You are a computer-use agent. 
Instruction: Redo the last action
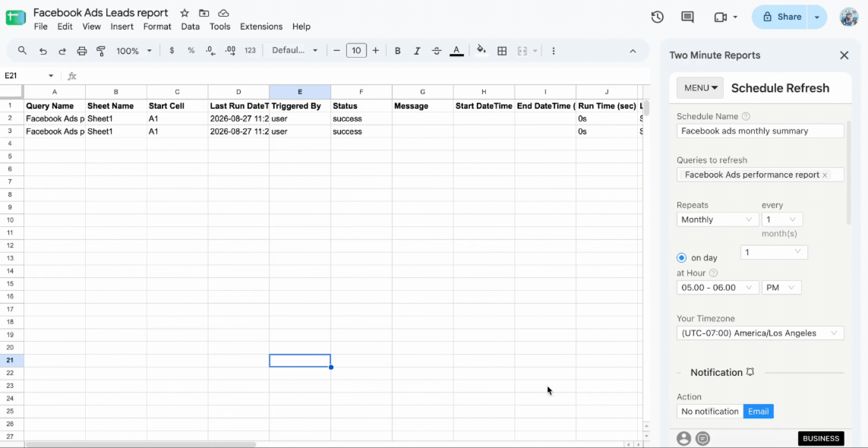click(x=62, y=50)
